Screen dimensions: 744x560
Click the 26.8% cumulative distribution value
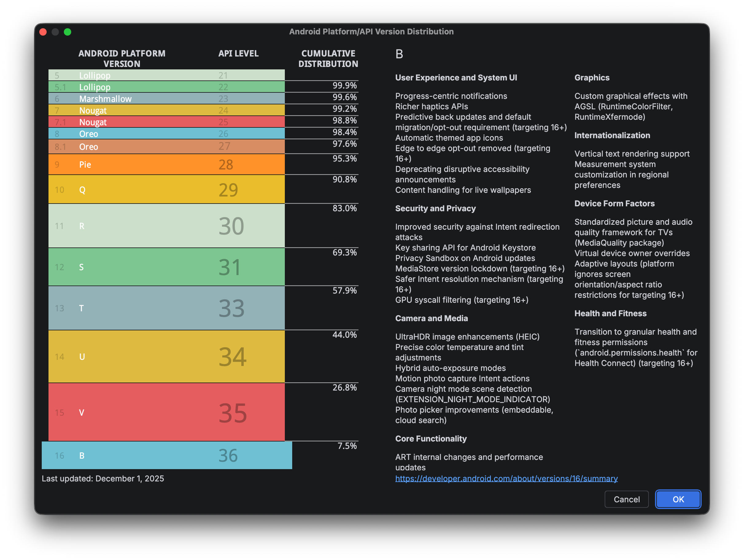pyautogui.click(x=344, y=388)
